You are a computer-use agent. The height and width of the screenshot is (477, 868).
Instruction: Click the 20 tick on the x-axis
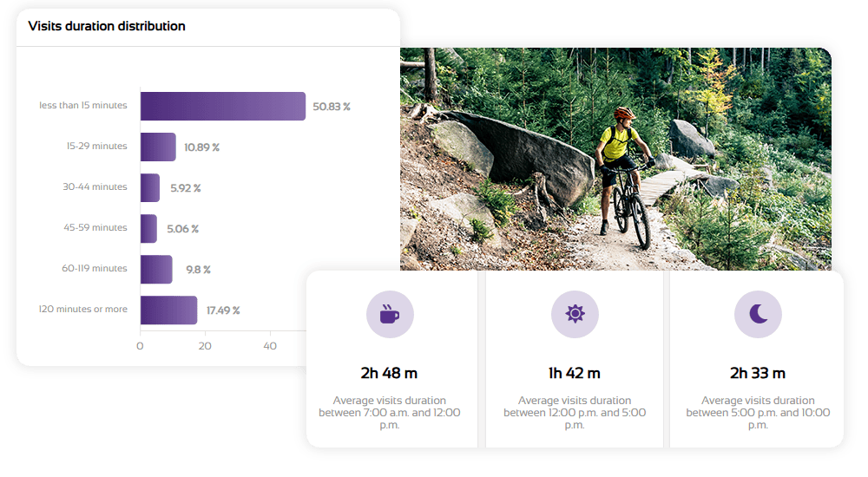click(x=205, y=345)
